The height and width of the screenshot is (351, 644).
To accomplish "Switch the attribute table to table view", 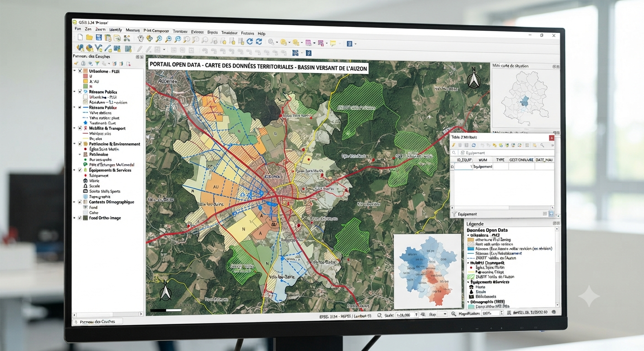I will tap(551, 213).
